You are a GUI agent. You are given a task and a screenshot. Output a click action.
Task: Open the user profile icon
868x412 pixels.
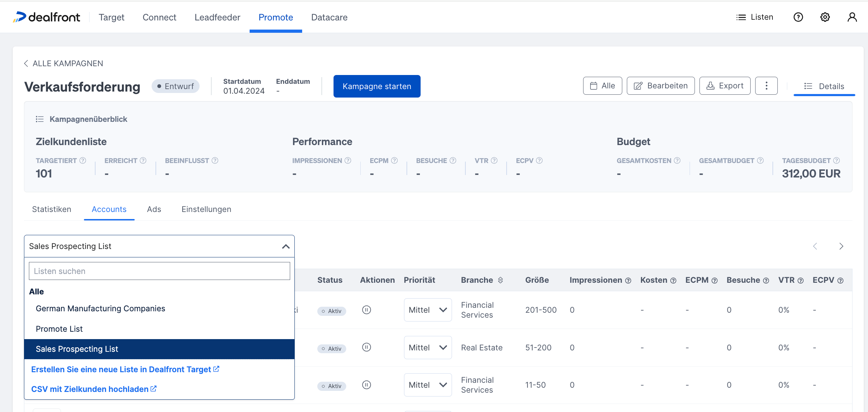852,17
